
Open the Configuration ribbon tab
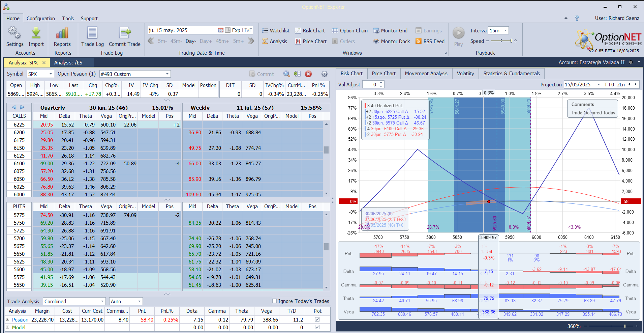pyautogui.click(x=41, y=19)
